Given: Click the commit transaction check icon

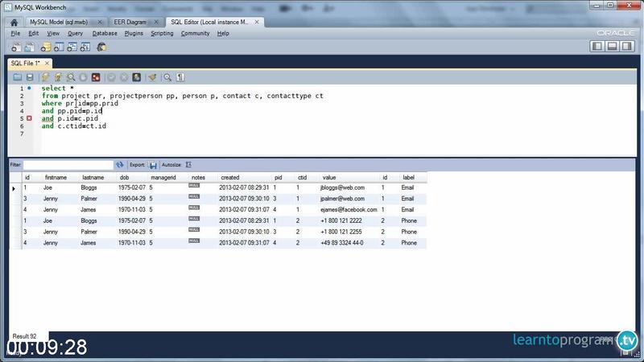Looking at the screenshot, I should tap(111, 77).
